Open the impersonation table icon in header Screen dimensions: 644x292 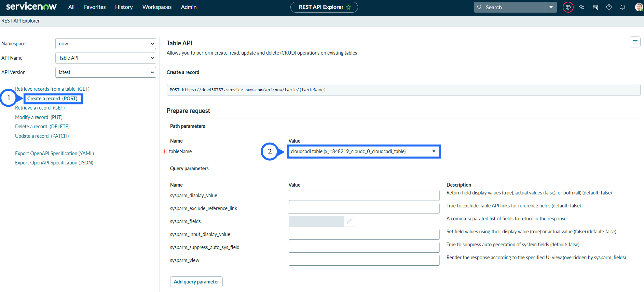click(595, 7)
